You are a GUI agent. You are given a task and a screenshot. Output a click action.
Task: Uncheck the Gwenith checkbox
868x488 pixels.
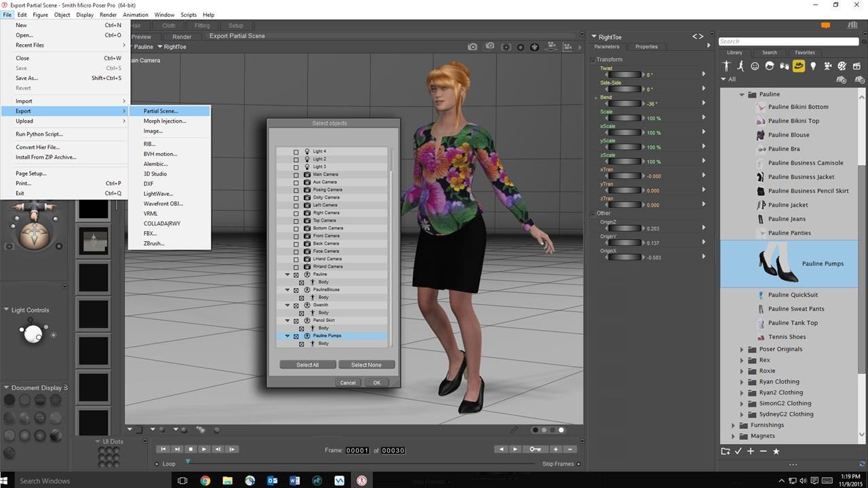[296, 305]
